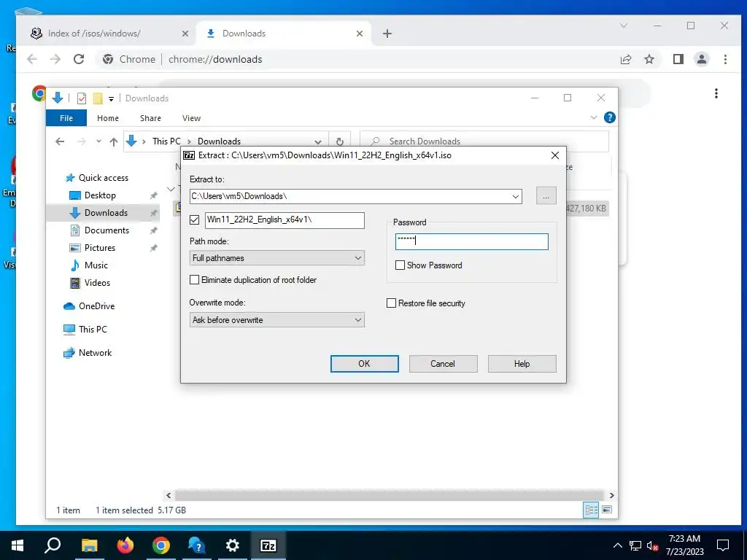Click the 7-Zip taskbar icon

point(268,545)
